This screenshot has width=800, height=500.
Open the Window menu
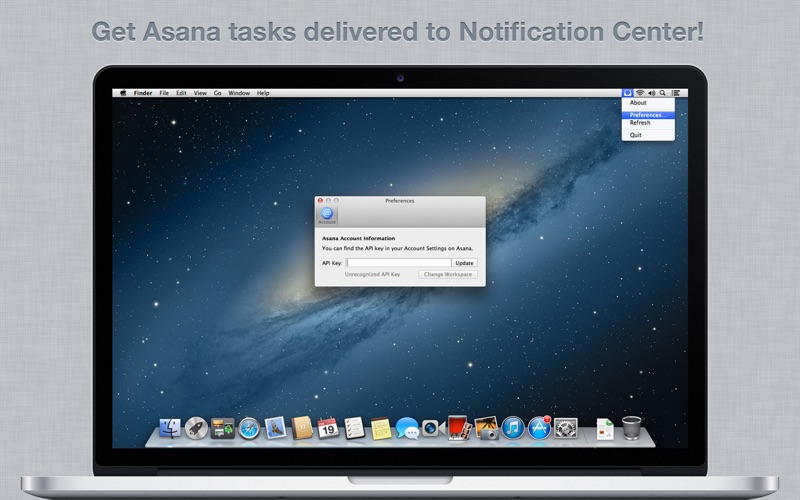pos(239,93)
